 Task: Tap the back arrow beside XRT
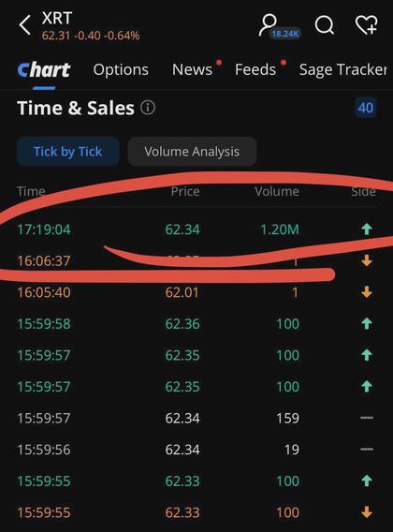point(24,24)
